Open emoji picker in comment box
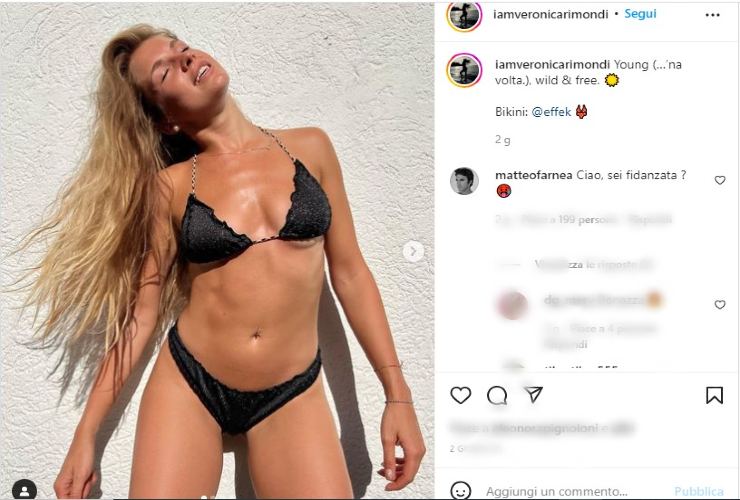Image resolution: width=740 pixels, height=500 pixels. click(x=461, y=491)
